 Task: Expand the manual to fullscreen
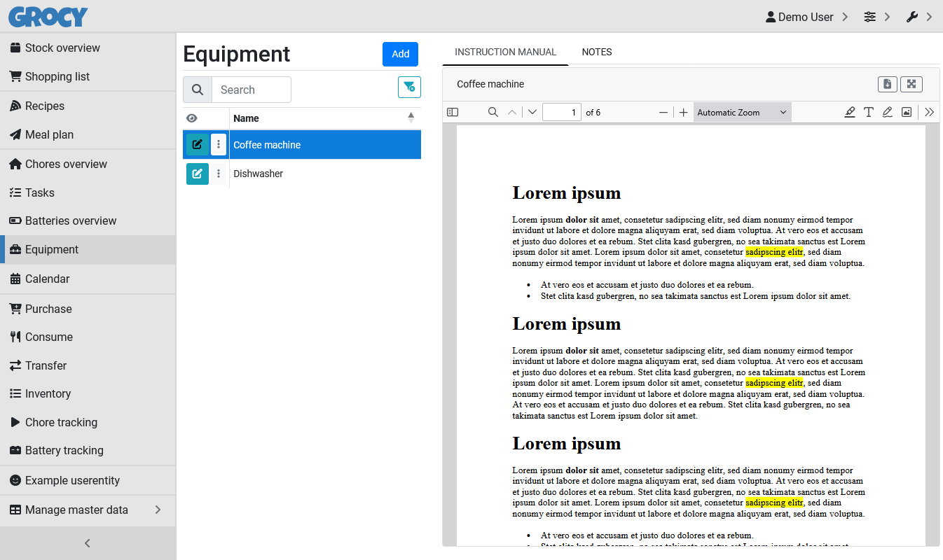tap(911, 84)
